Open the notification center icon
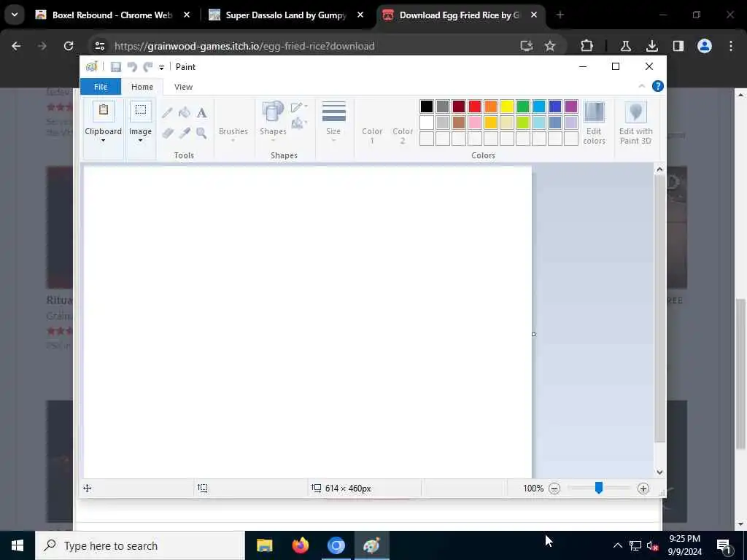Image resolution: width=747 pixels, height=560 pixels. (x=724, y=545)
